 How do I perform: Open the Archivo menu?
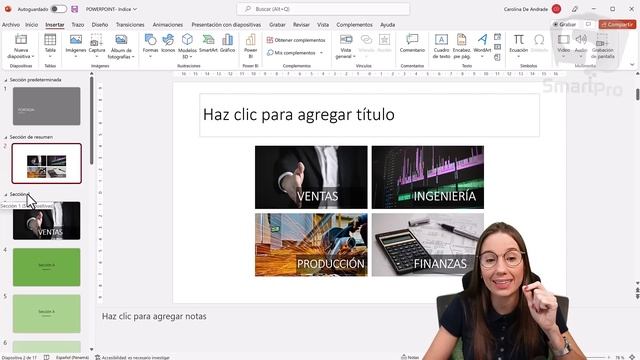[11, 24]
